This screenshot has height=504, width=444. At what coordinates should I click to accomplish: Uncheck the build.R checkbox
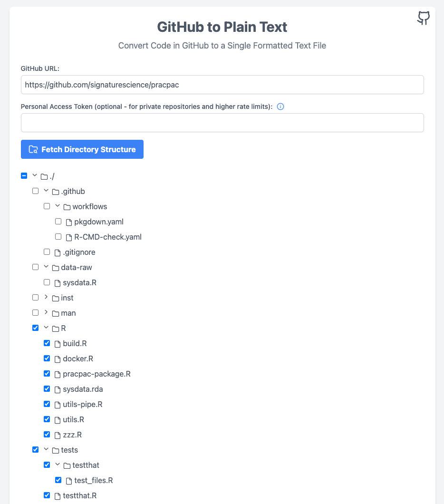47,343
